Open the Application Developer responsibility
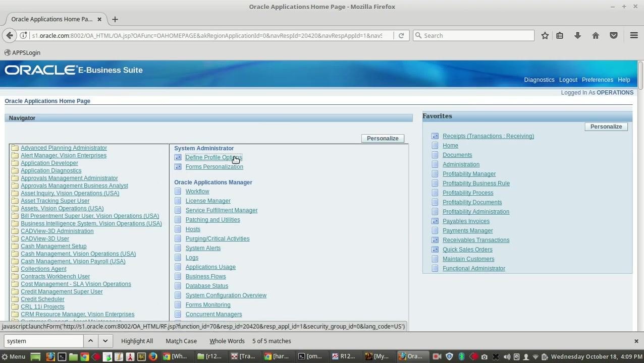Image resolution: width=644 pixels, height=363 pixels. tap(49, 163)
